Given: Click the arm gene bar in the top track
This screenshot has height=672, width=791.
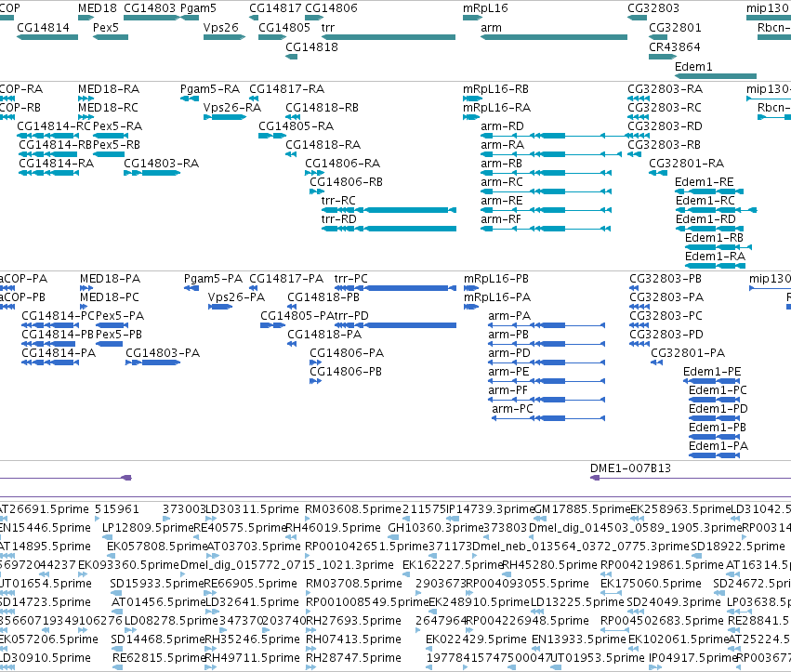Looking at the screenshot, I should pyautogui.click(x=554, y=37).
